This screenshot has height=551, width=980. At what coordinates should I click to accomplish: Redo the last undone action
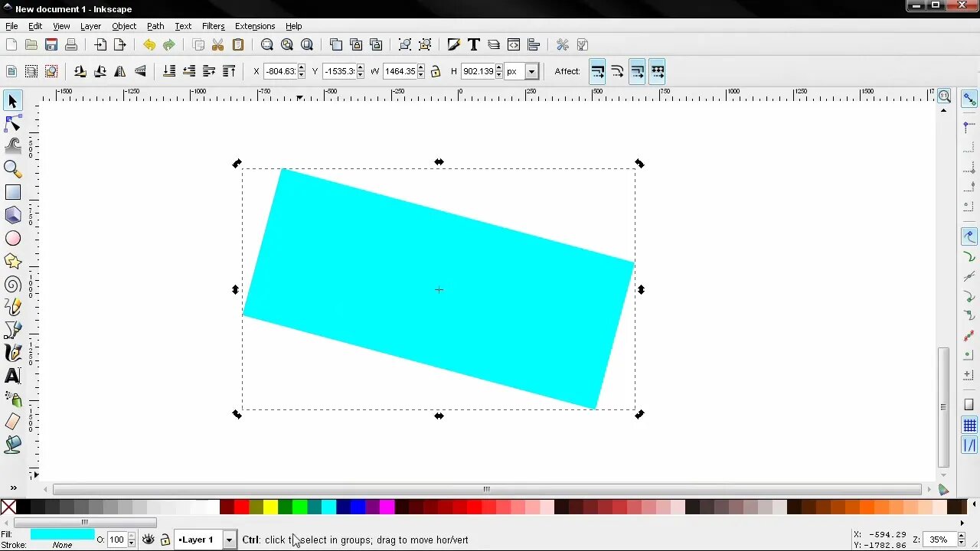point(169,45)
